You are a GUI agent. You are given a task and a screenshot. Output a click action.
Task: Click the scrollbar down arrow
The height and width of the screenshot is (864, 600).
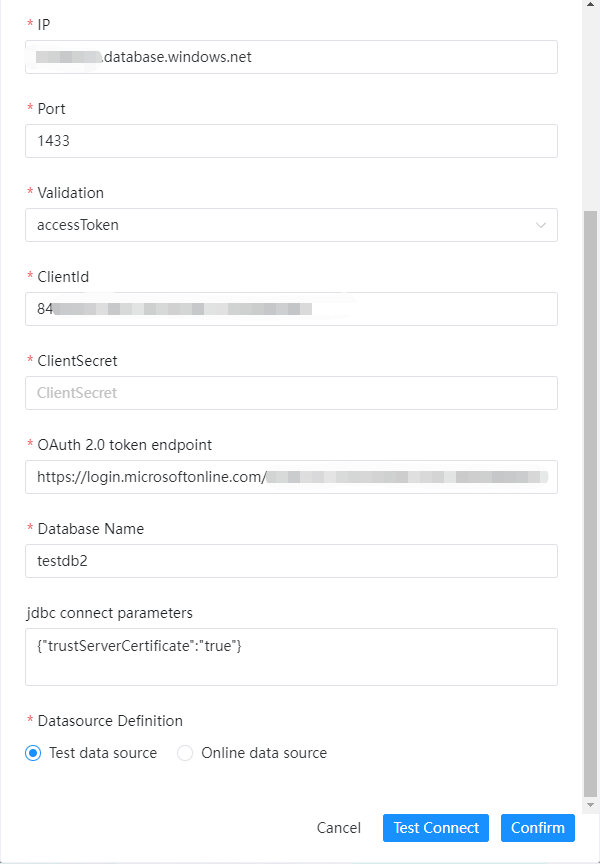coord(590,805)
